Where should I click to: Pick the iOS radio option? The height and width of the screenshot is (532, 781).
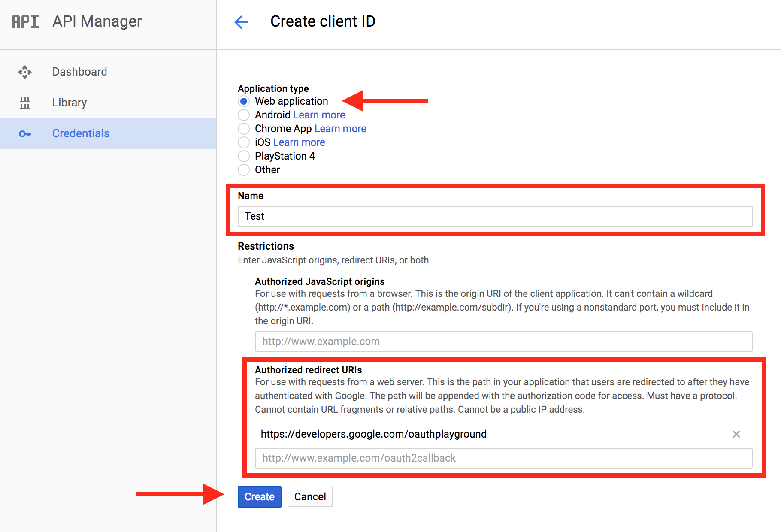click(244, 142)
